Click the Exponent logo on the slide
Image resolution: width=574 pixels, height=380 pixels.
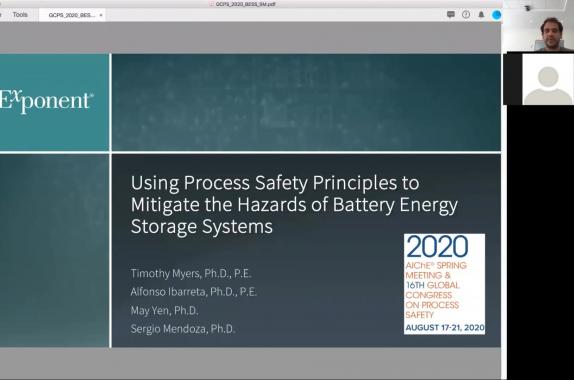46,101
